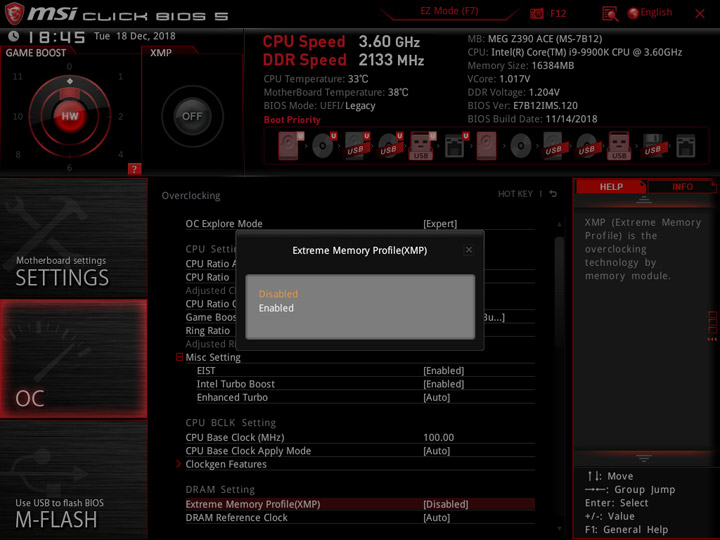
Task: Click the DDR Speed 2133 MHz readout
Action: (x=343, y=60)
